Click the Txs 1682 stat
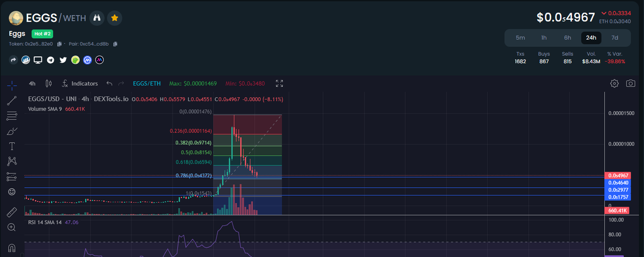The image size is (644, 257). pos(520,58)
